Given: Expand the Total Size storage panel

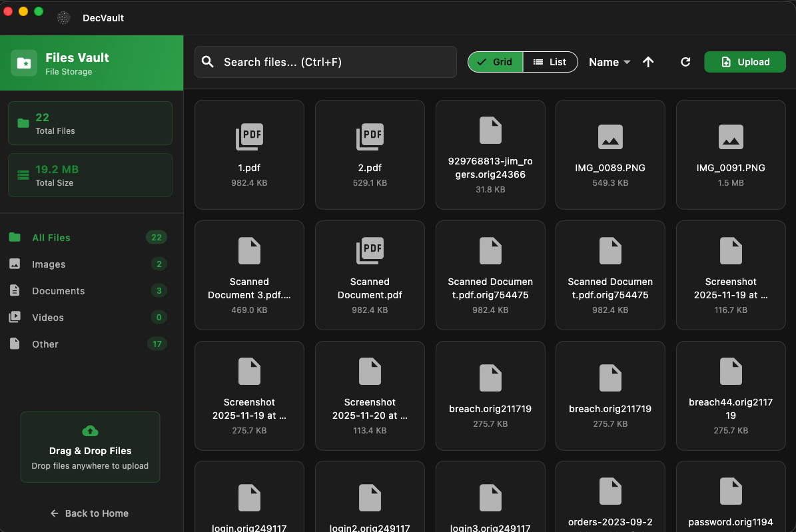Looking at the screenshot, I should coord(90,174).
